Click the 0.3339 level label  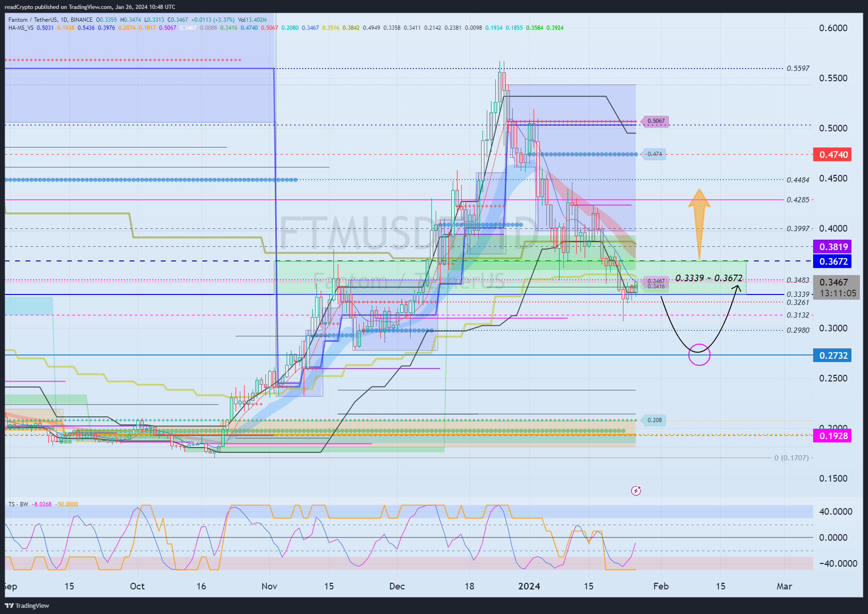click(x=798, y=294)
